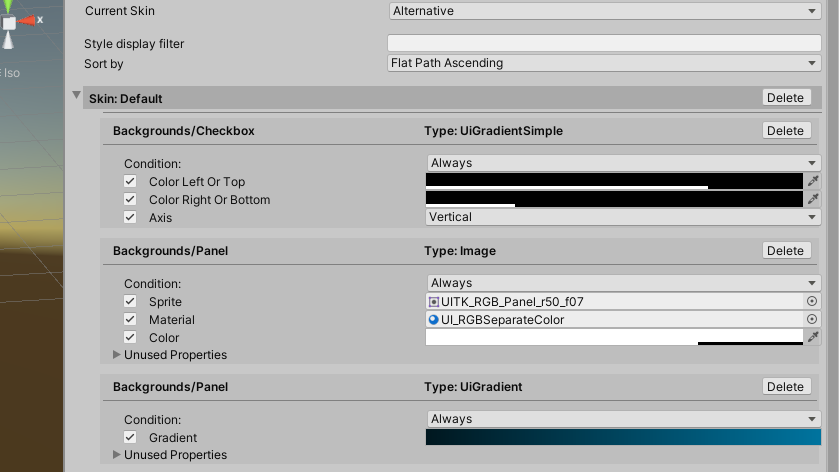Disable the Gradient property checkbox
839x472 pixels.
130,438
